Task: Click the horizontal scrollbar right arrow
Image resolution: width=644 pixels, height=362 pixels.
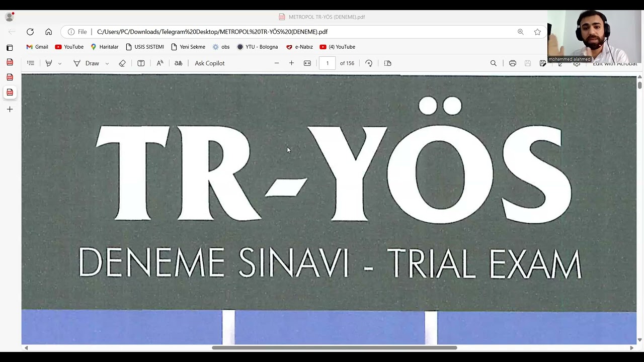Action: [631, 348]
